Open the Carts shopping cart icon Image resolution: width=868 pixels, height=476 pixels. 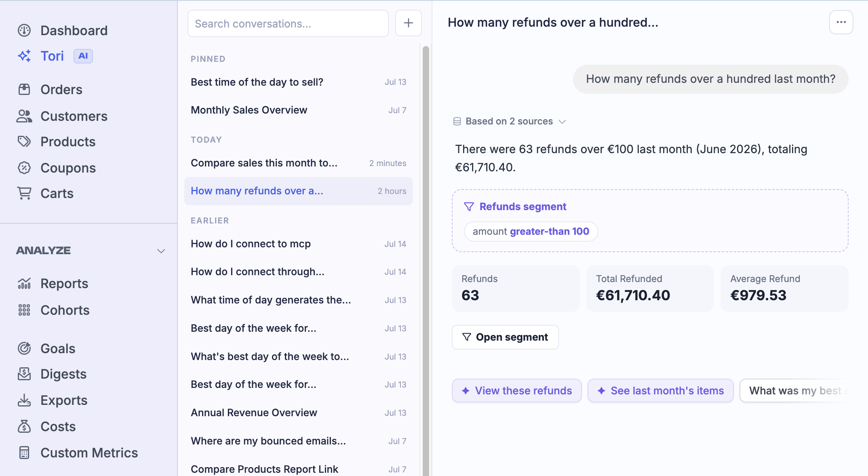tap(24, 193)
